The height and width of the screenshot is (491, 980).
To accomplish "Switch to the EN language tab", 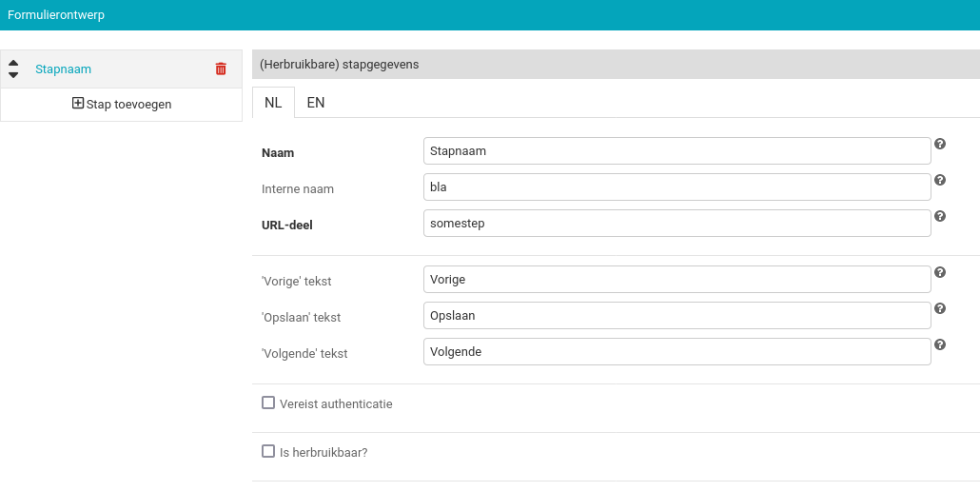I will tap(316, 103).
